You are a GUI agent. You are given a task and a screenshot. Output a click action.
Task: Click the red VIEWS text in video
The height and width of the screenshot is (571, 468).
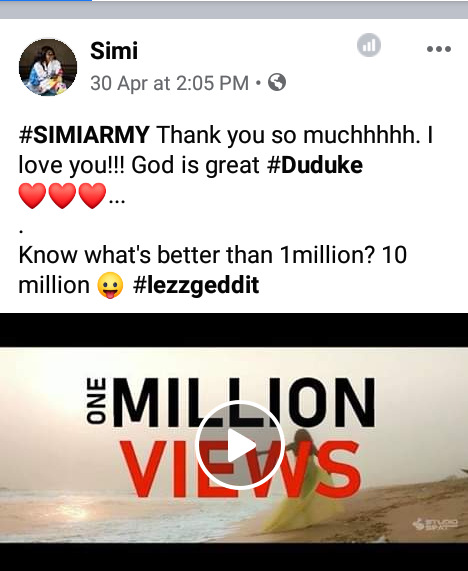[240, 469]
